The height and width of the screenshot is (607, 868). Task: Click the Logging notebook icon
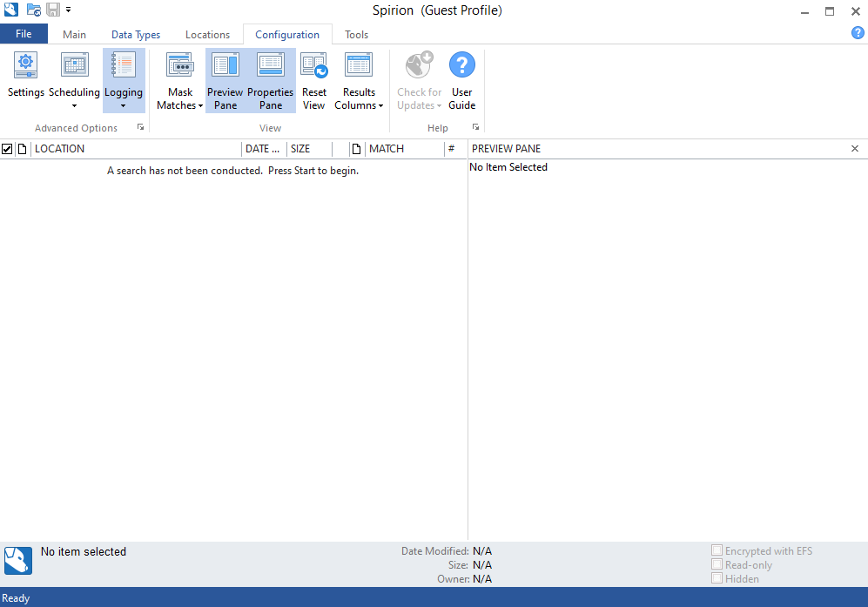124,66
